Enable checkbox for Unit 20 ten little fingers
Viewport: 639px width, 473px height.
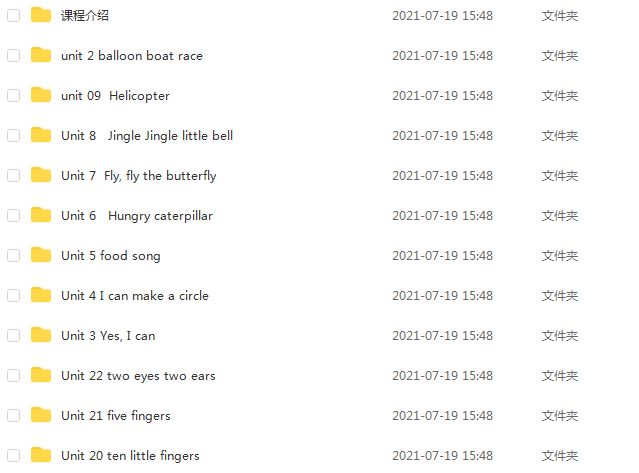pos(13,455)
